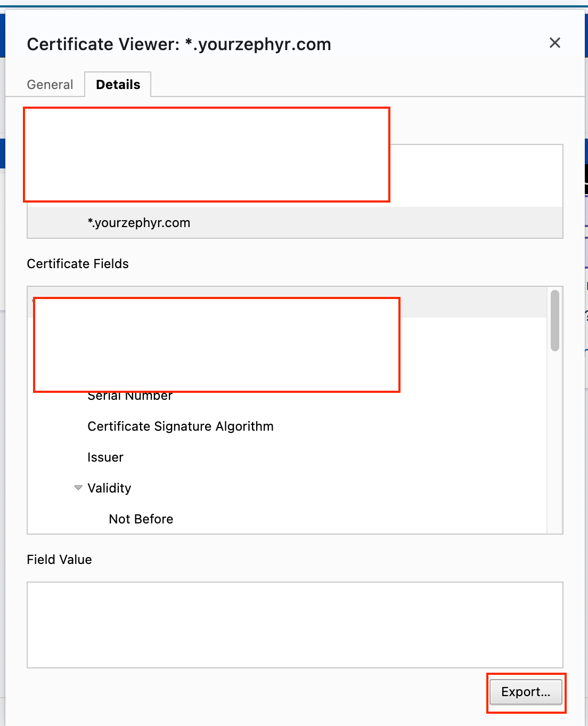Click the Certificate Viewer title text
This screenshot has height=726, width=588.
[x=179, y=44]
